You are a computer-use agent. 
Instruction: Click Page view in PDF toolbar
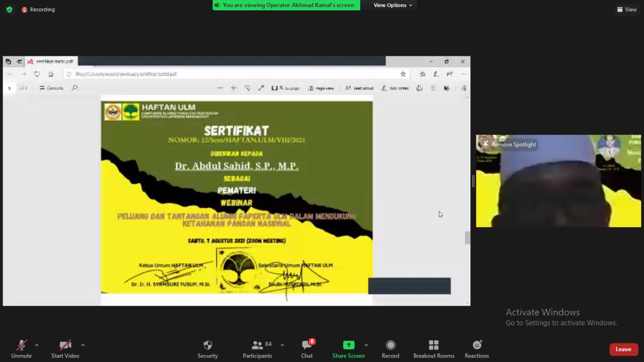pos(321,88)
